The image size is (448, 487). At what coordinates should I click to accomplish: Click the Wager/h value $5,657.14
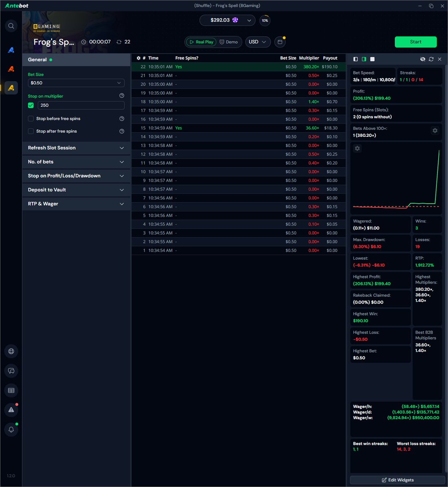point(420,407)
